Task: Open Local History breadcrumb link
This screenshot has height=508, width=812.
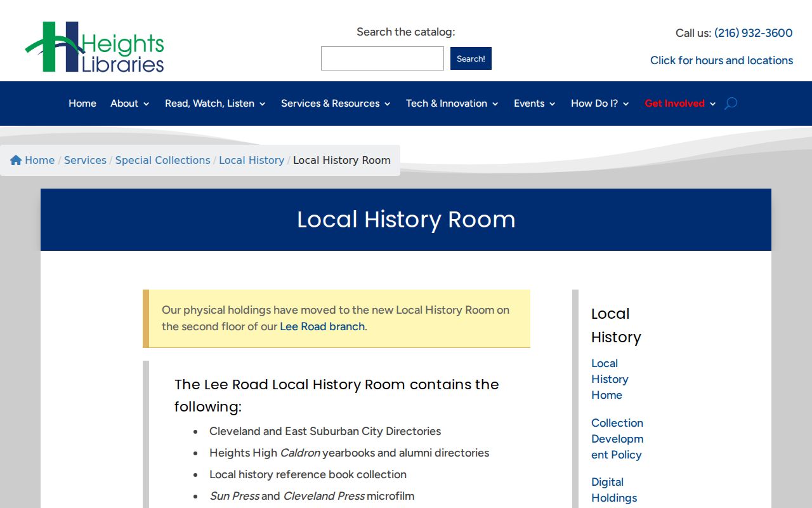Action: (x=251, y=160)
